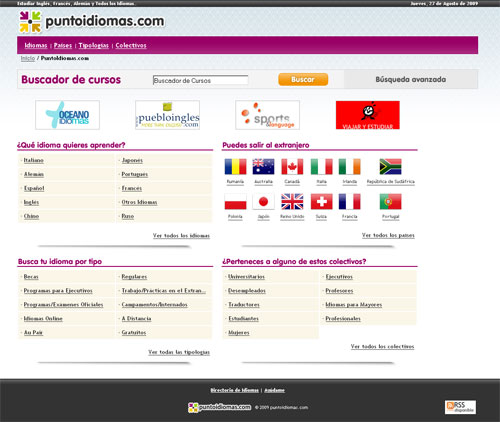Open the Idiomas menu item
This screenshot has height=422, width=500.
[36, 45]
